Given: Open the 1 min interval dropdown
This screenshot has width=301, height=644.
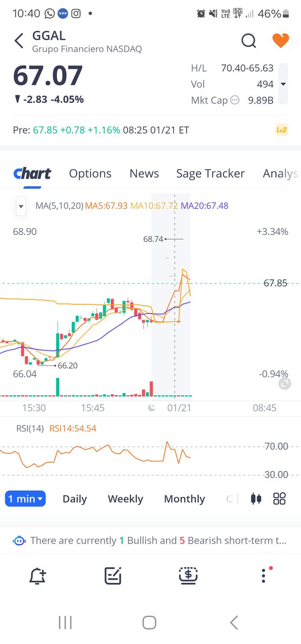Looking at the screenshot, I should point(25,499).
